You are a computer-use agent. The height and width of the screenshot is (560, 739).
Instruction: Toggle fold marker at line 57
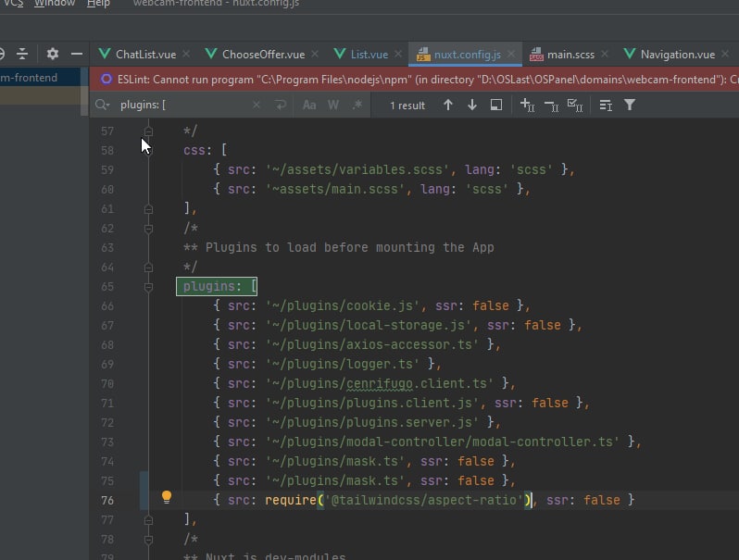tap(148, 131)
